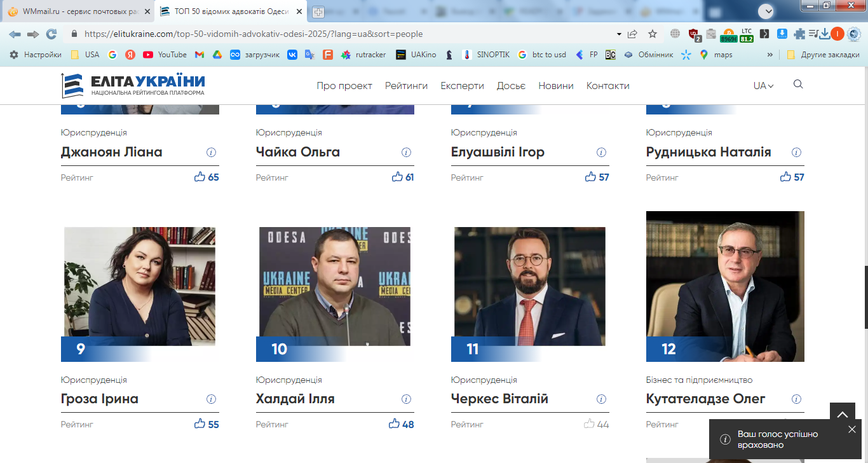Screen dimensions: 868x463
Task: Open the Extensions puzzle-piece menu
Action: tap(799, 34)
